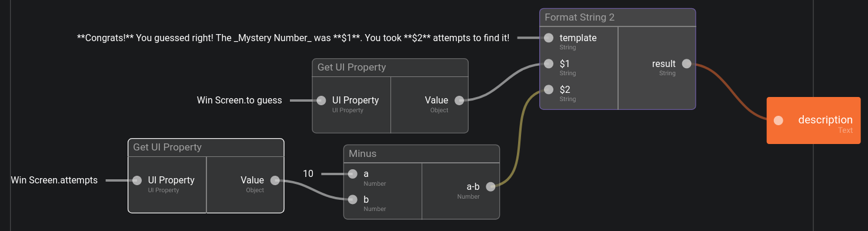
Task: Click the result output port of Format String 2
Action: tap(686, 63)
